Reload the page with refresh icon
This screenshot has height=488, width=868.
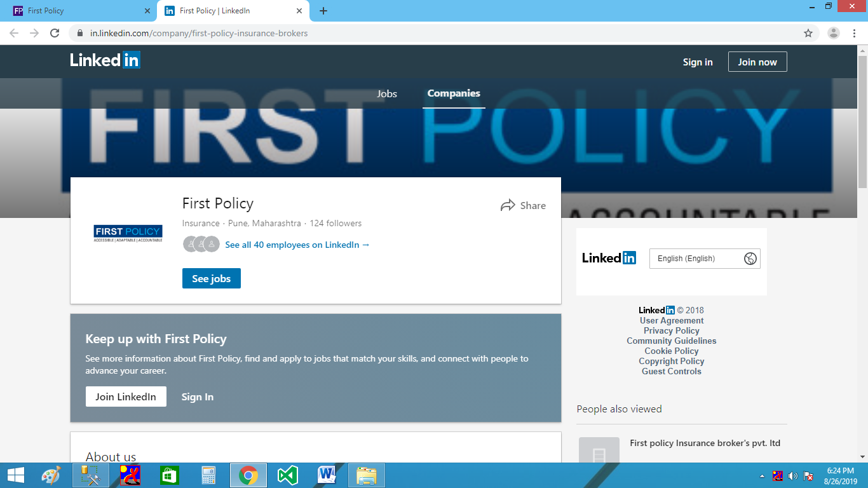coord(55,33)
